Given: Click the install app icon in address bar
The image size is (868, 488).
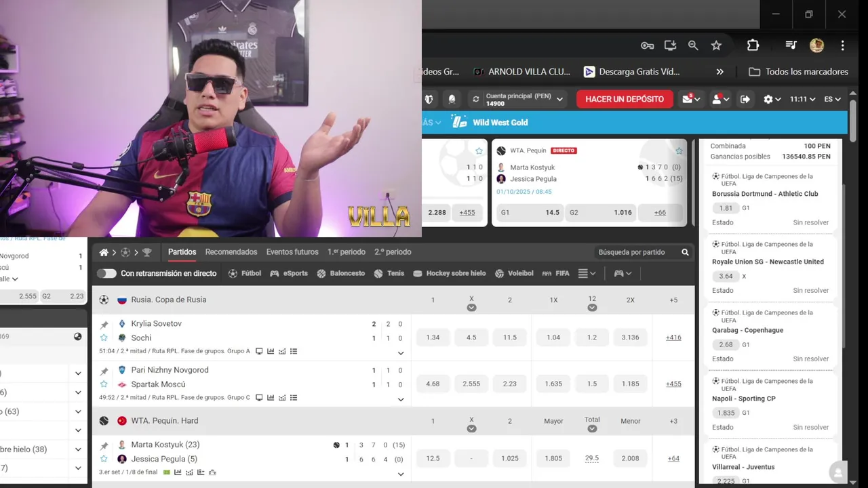Looking at the screenshot, I should pos(670,45).
